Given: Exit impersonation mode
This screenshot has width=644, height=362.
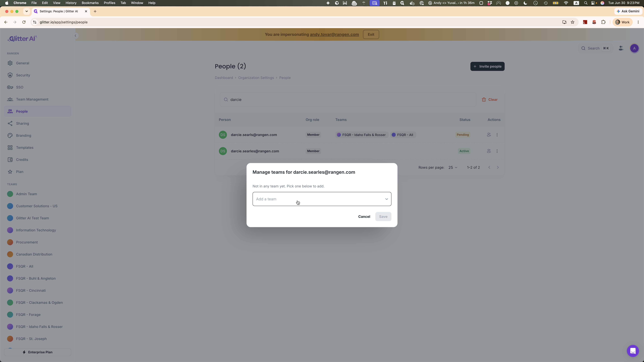Looking at the screenshot, I should pyautogui.click(x=371, y=34).
